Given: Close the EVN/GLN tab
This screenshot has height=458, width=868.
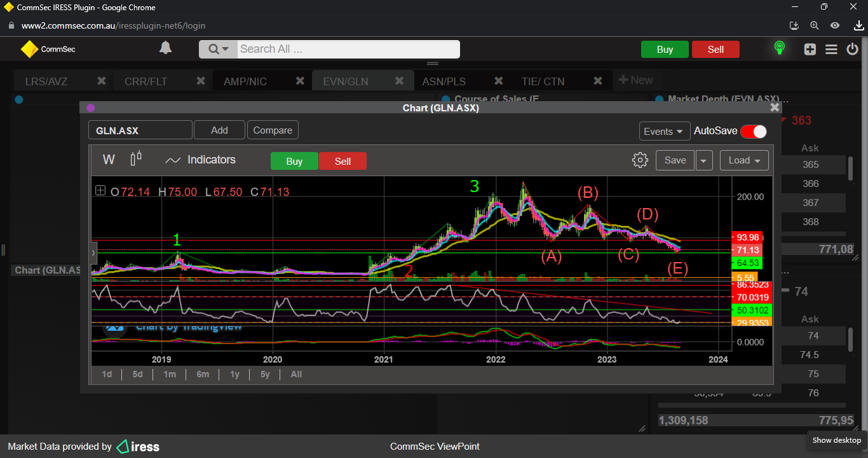Looking at the screenshot, I should tap(400, 81).
